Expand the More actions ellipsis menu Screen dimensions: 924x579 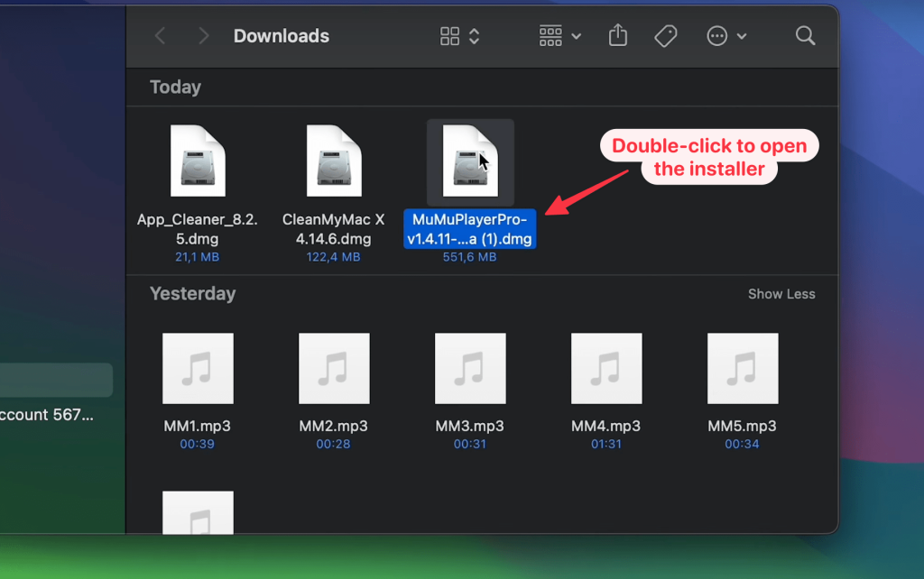point(726,36)
